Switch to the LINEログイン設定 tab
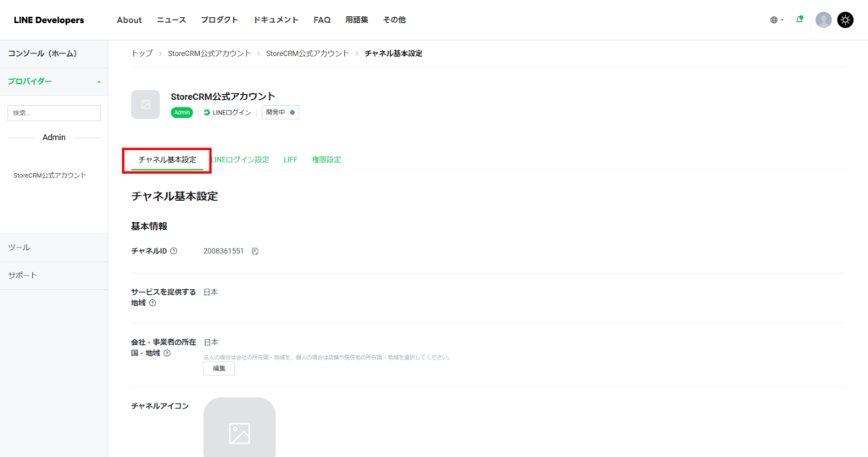 (240, 159)
